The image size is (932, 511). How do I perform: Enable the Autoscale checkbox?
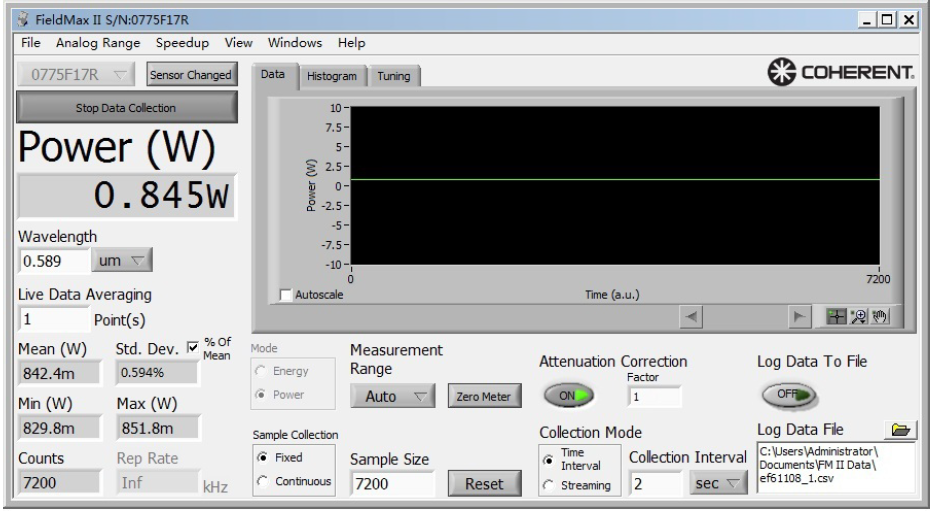[286, 296]
